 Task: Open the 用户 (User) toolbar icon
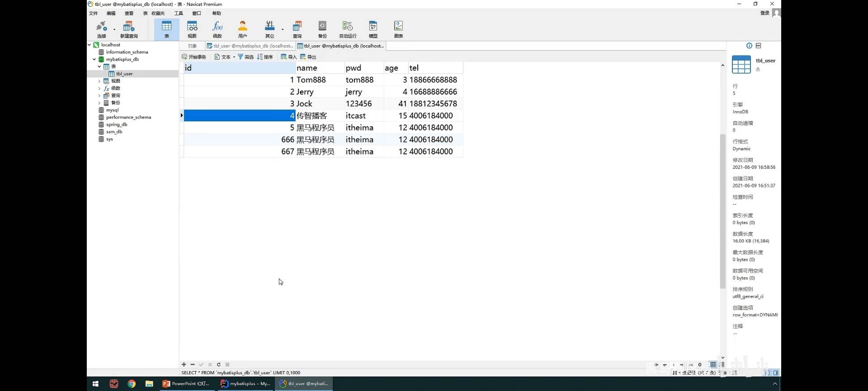pyautogui.click(x=243, y=29)
